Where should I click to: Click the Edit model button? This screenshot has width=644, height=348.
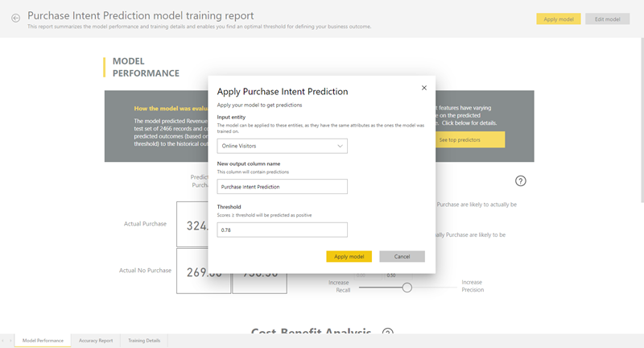point(607,19)
